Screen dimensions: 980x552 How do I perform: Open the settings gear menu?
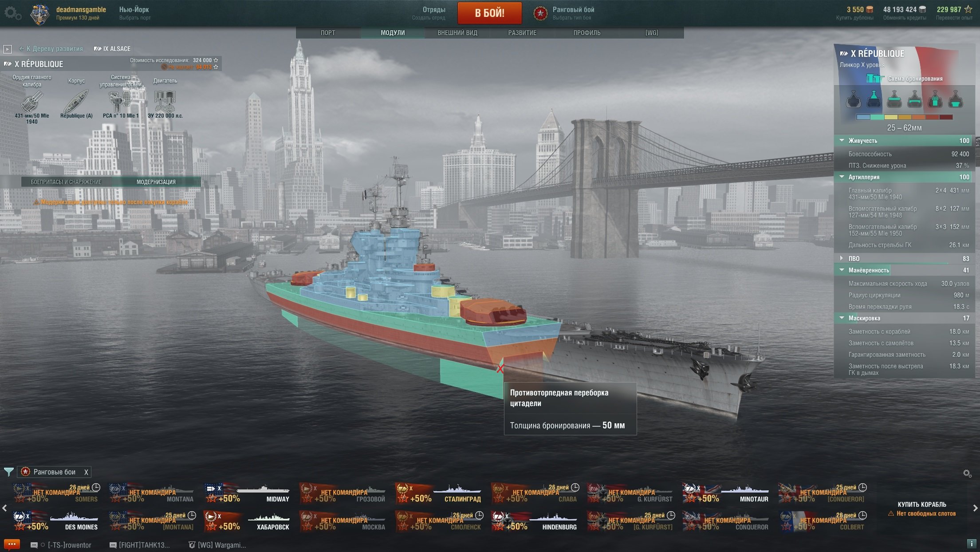[12, 13]
